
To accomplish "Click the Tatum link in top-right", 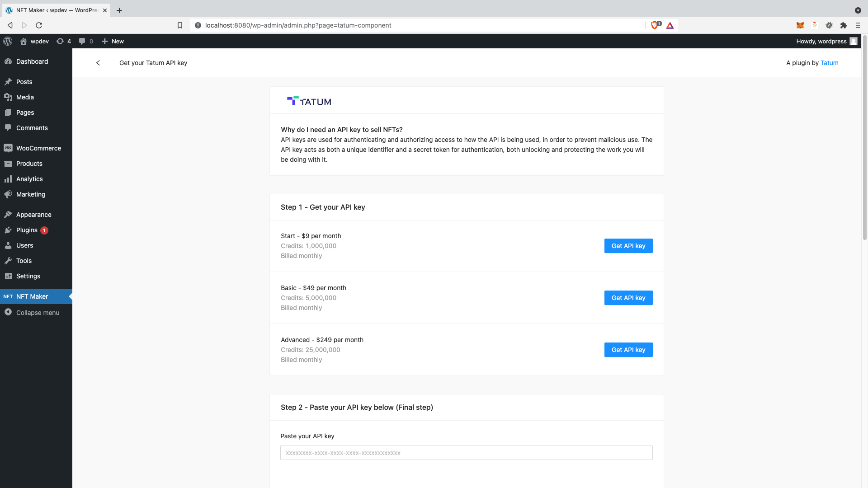I will [829, 62].
